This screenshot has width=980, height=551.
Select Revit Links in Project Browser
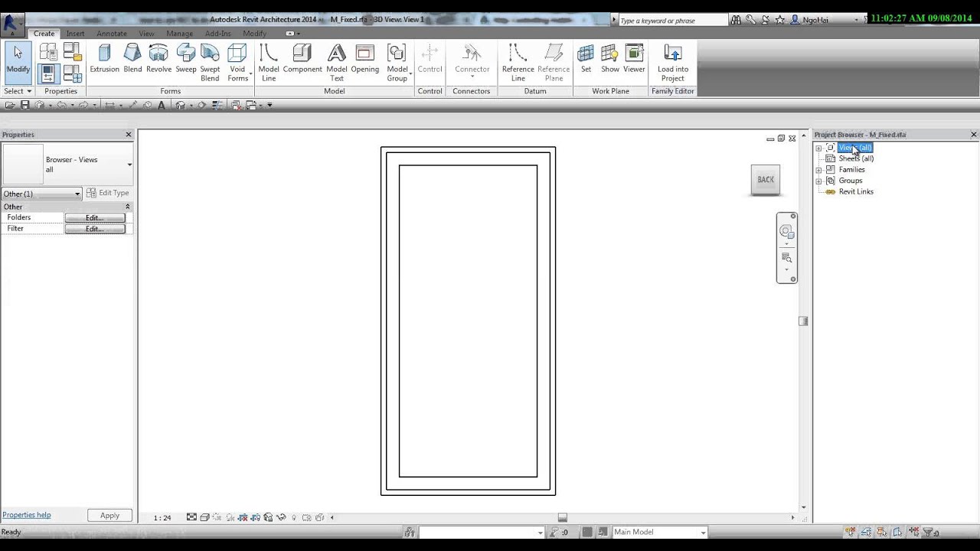856,191
